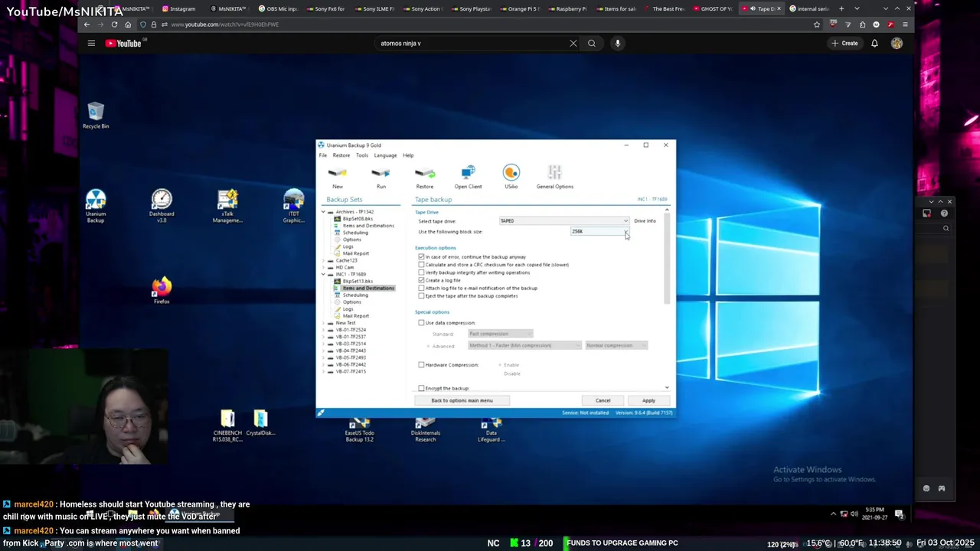This screenshot has width=980, height=551.
Task: Open the Help menu
Action: pyautogui.click(x=408, y=155)
